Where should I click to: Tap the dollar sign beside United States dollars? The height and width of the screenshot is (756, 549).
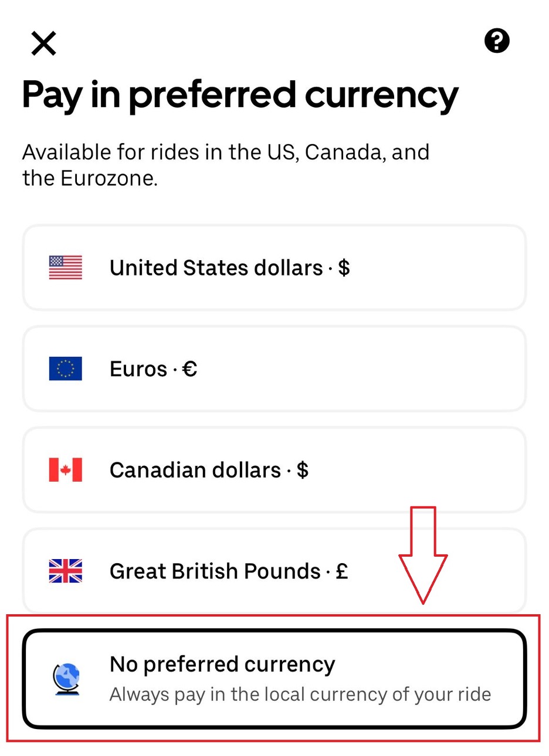(344, 268)
